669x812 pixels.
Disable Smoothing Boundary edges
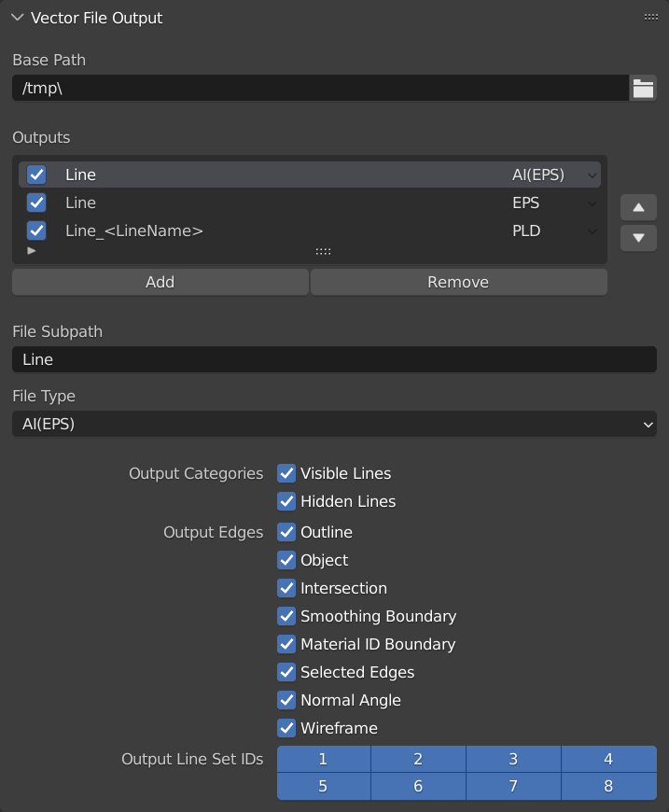click(x=286, y=616)
